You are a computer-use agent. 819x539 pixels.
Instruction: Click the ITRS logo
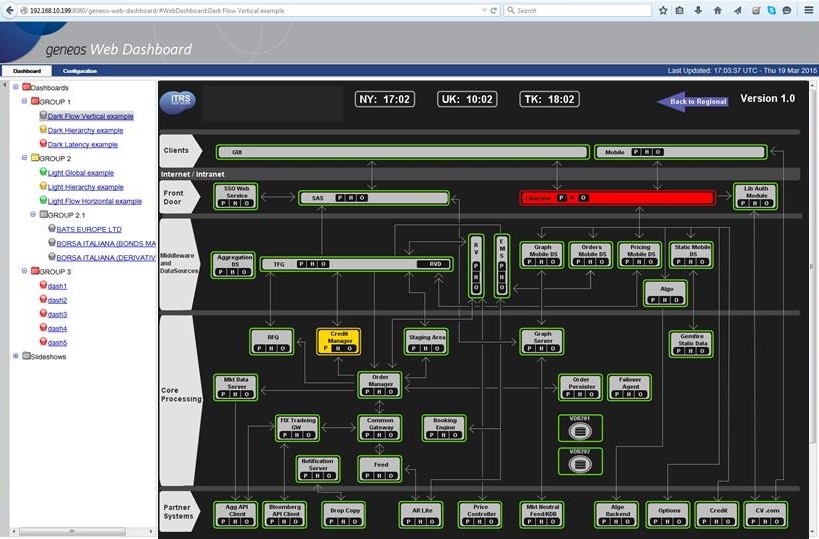[x=185, y=100]
